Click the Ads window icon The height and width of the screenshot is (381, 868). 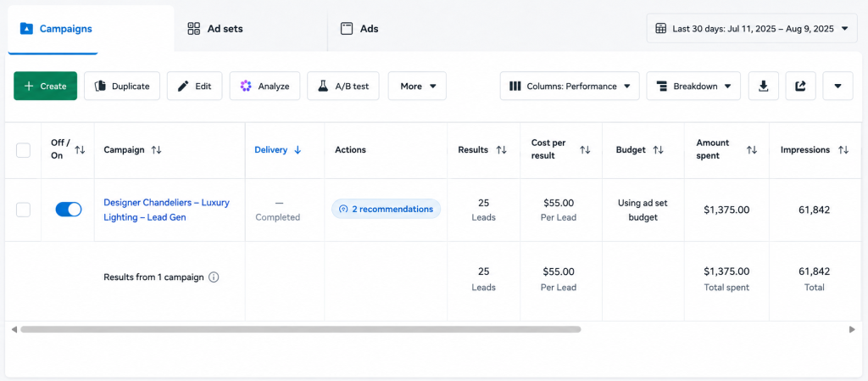(x=347, y=29)
